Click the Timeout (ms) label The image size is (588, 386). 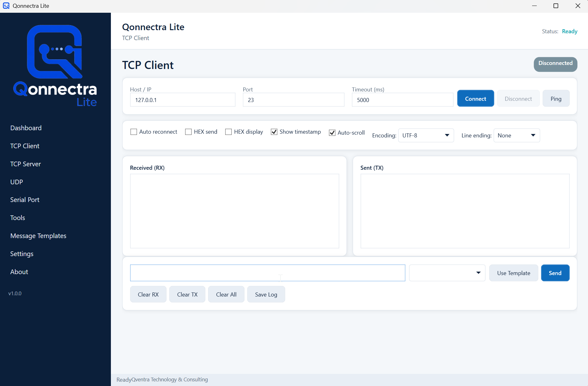[368, 90]
